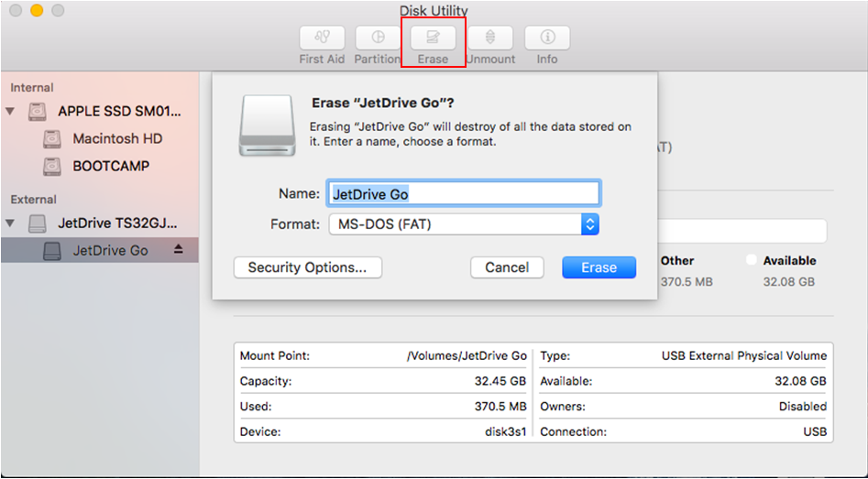Eject JetDrive Go using eject icon
868x479 pixels.
point(178,250)
